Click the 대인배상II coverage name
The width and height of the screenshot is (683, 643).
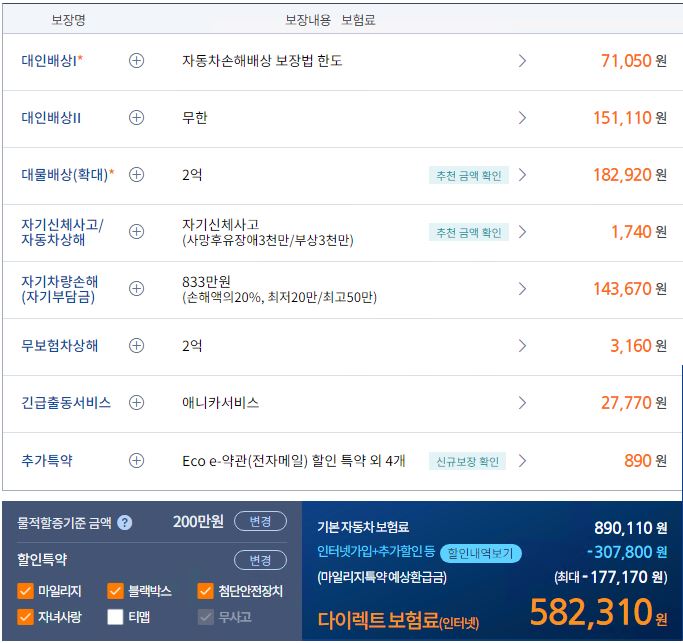point(51,118)
